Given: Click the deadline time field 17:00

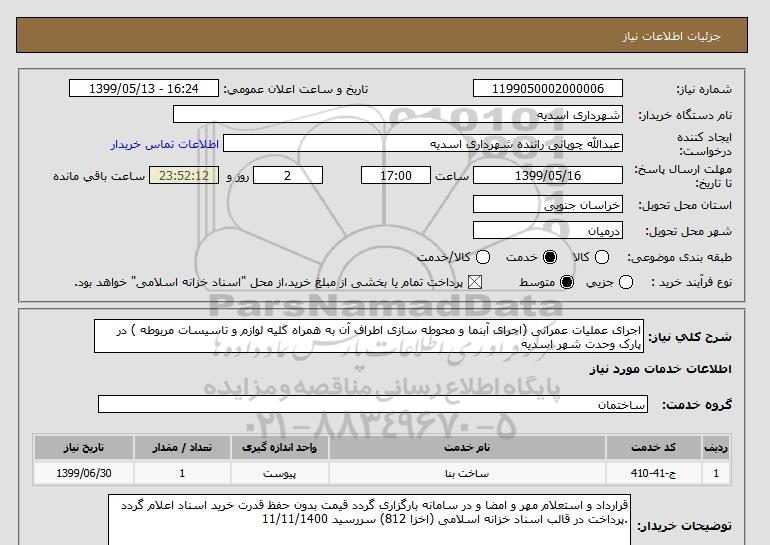Looking at the screenshot, I should point(396,175).
